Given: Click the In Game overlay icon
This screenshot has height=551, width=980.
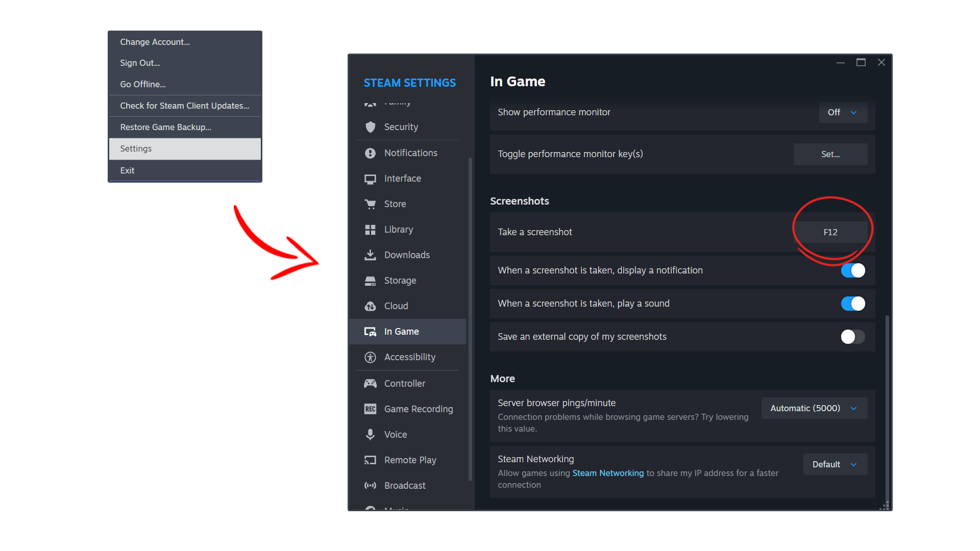Looking at the screenshot, I should point(371,332).
